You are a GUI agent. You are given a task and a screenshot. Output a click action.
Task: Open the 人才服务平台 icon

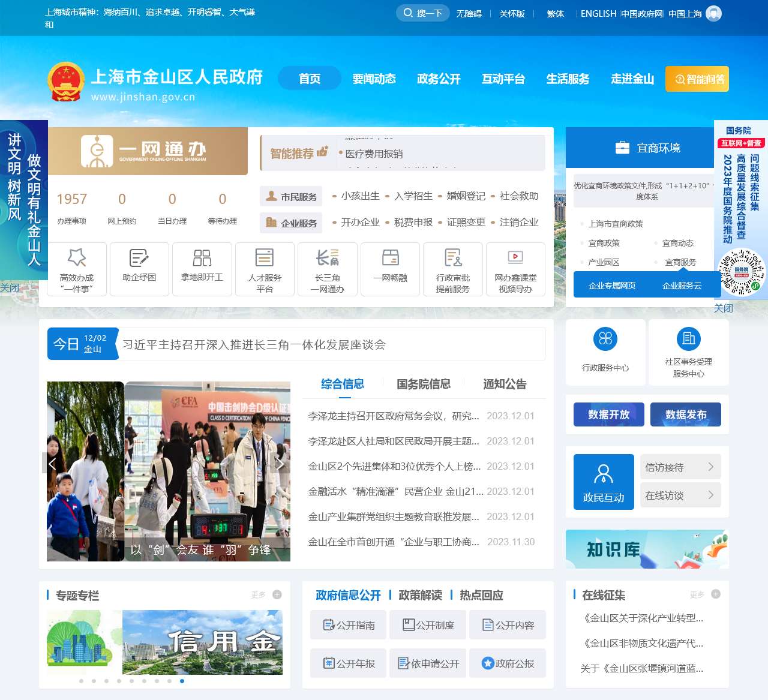pos(265,269)
